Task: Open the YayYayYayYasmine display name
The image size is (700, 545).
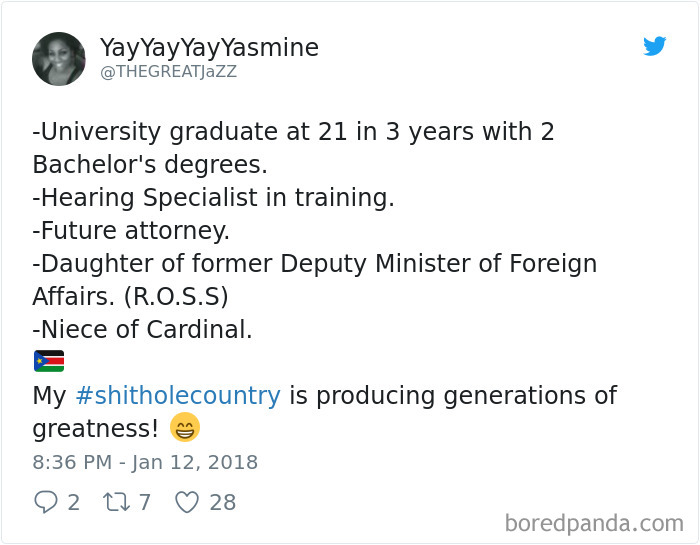Action: [209, 47]
